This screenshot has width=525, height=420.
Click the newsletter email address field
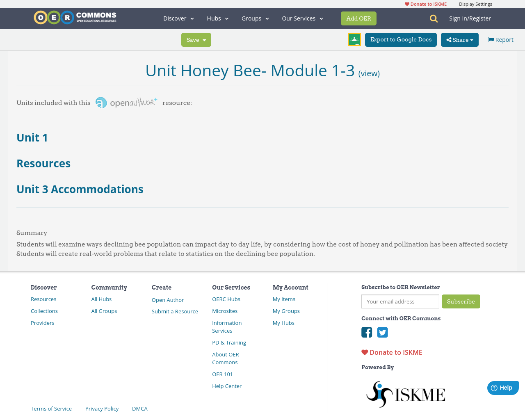tap(400, 301)
